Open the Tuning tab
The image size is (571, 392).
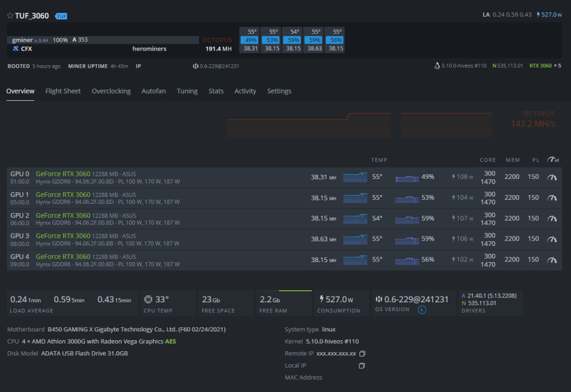[x=187, y=91]
